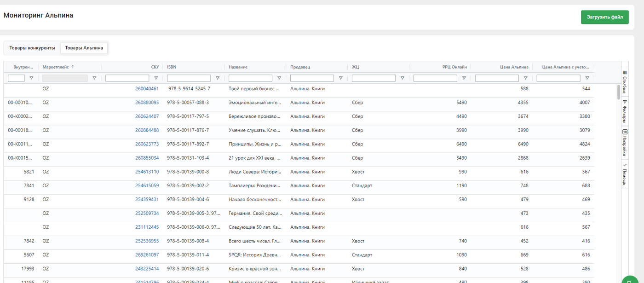The image size is (644, 283).
Task: Open filter icon for РРЦ Онлайн column
Action: [x=464, y=78]
